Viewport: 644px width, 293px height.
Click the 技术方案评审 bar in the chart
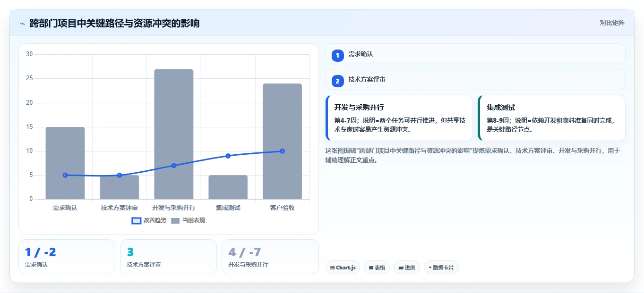120,187
